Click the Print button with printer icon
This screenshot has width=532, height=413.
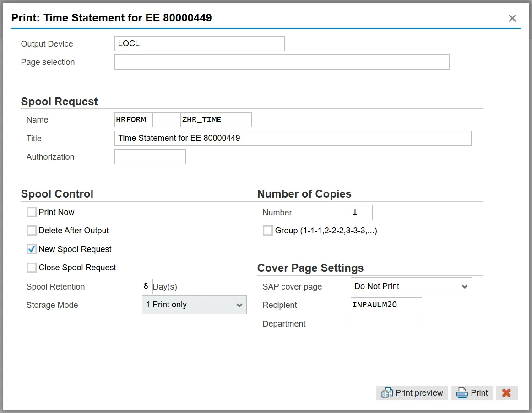point(472,393)
